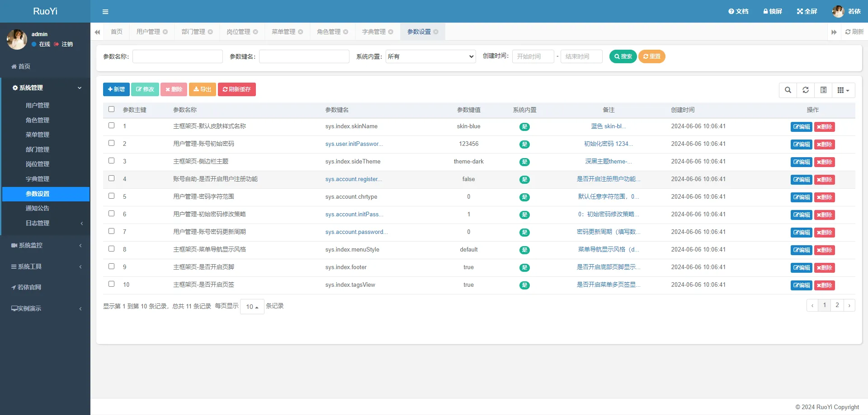
Task: Go to page 2 of results
Action: (837, 305)
